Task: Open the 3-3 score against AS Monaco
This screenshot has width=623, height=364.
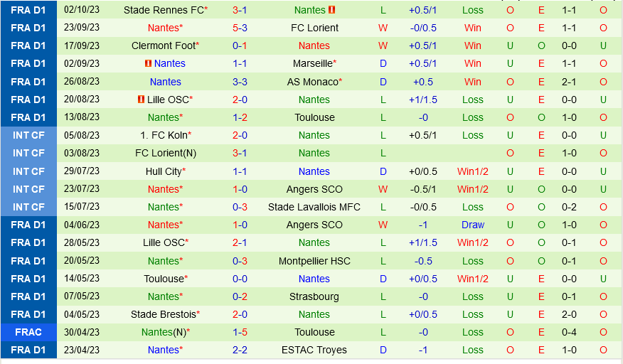Action: (x=240, y=82)
